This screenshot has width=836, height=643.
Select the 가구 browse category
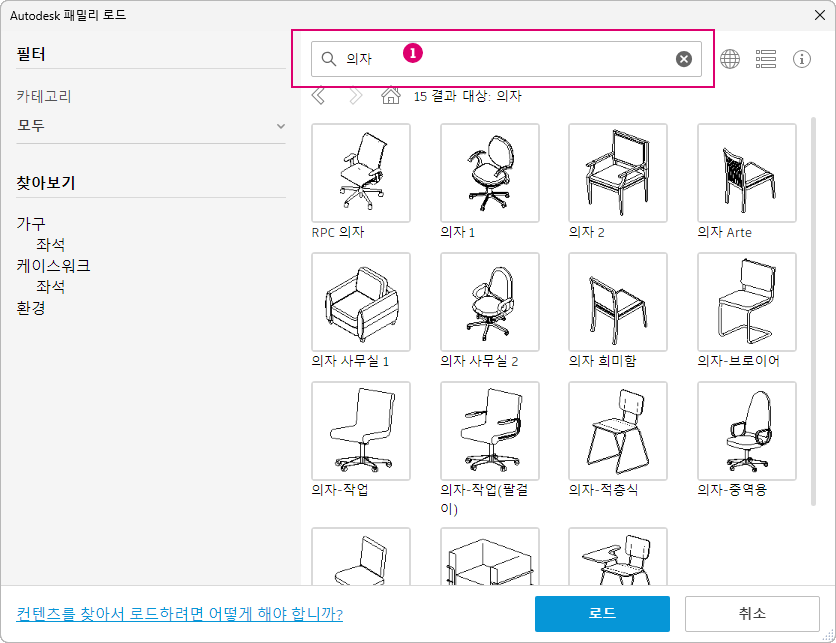(x=31, y=223)
